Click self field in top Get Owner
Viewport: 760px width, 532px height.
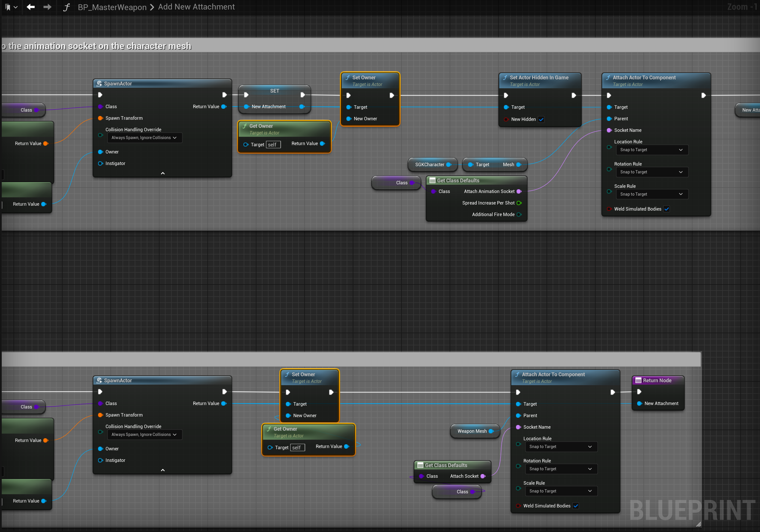point(273,145)
